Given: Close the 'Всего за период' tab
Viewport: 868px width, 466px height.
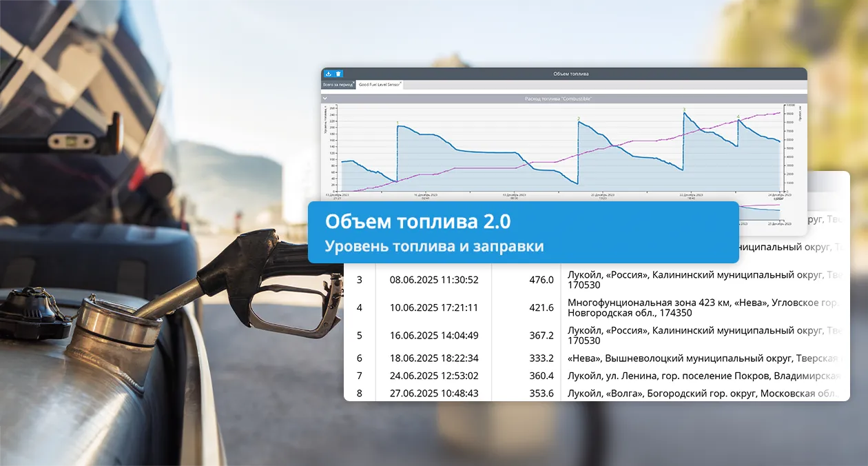Looking at the screenshot, I should 353,82.
